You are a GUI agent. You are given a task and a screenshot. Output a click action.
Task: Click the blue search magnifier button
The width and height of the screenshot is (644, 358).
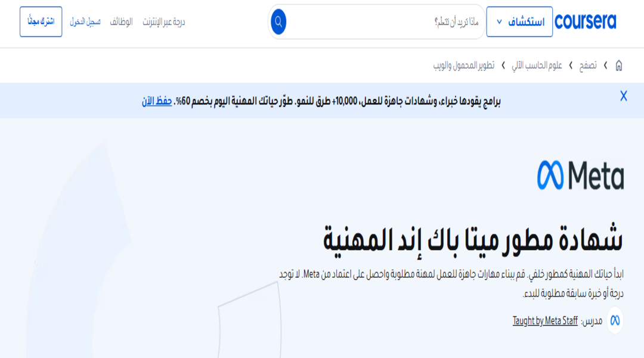pos(278,22)
